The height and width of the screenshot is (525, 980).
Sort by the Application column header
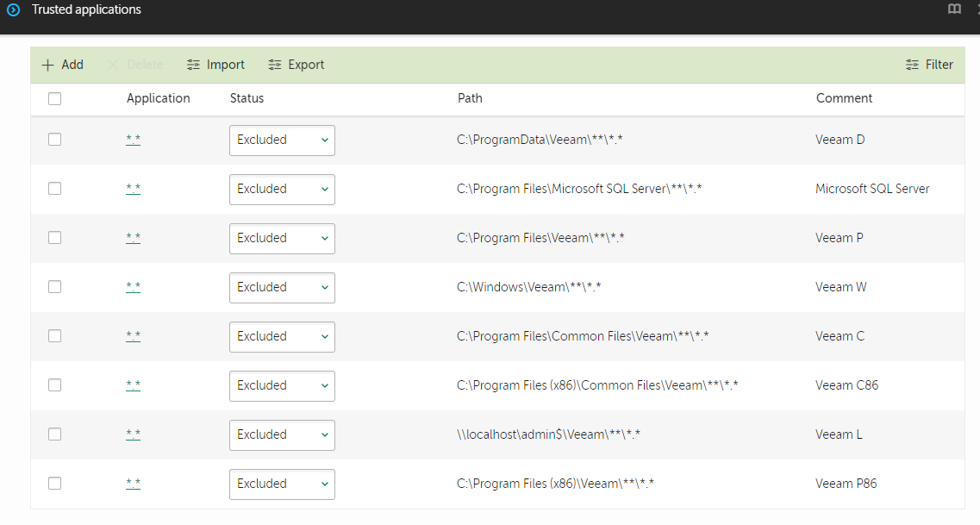[158, 98]
